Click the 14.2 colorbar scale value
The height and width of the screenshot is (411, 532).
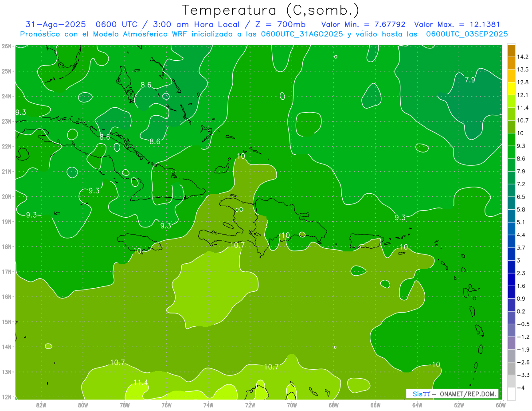coord(523,57)
